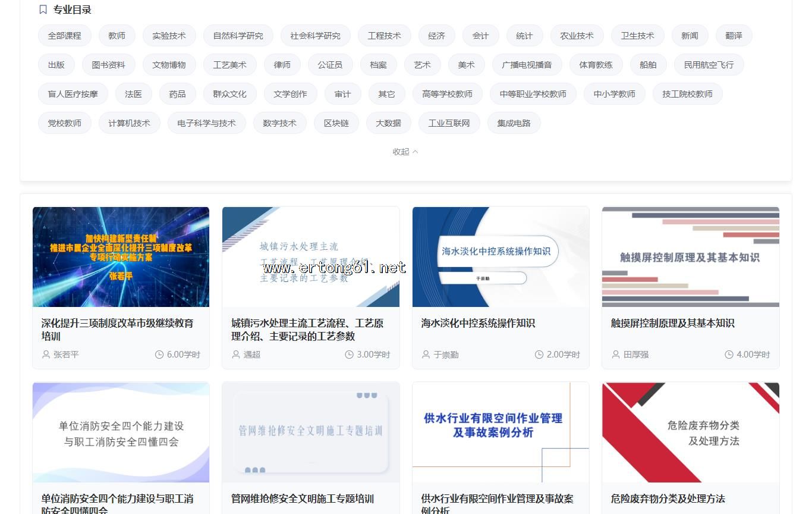Image resolution: width=812 pixels, height=514 pixels.
Task: Open the 海水淡化中控系统操作知识 course thumbnail
Action: [x=501, y=256]
